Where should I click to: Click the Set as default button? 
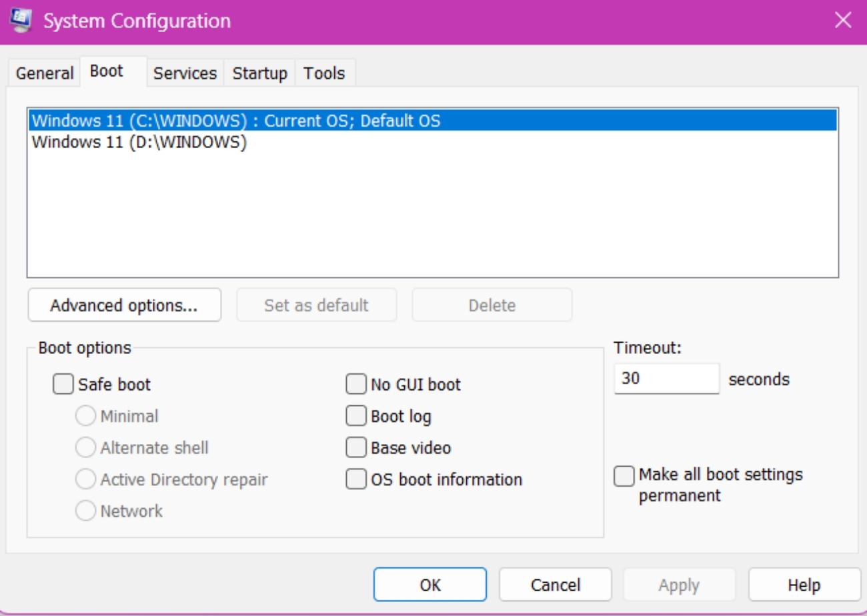coord(316,305)
